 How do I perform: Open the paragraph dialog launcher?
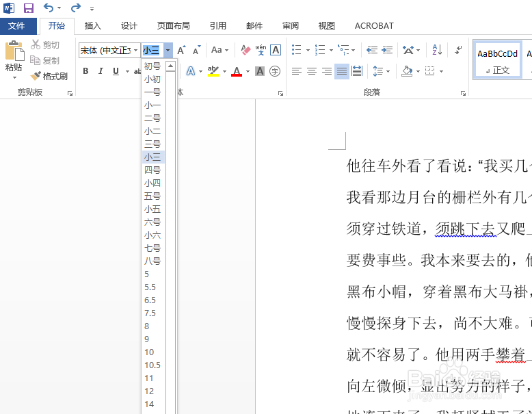(463, 93)
